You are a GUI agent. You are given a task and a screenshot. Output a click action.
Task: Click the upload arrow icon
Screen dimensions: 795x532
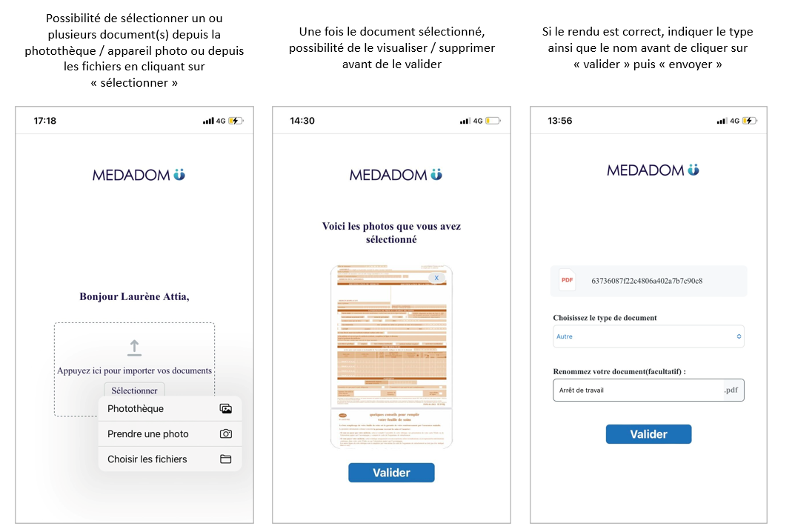(134, 348)
